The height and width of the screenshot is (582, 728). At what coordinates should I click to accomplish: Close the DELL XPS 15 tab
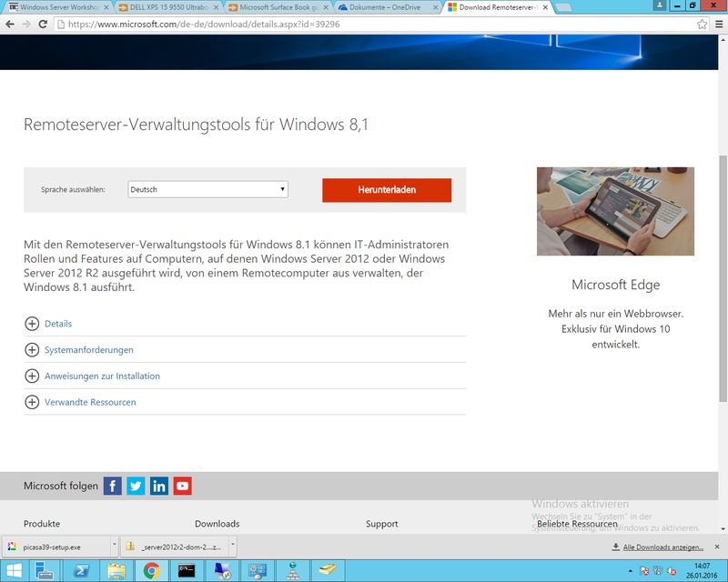216,7
